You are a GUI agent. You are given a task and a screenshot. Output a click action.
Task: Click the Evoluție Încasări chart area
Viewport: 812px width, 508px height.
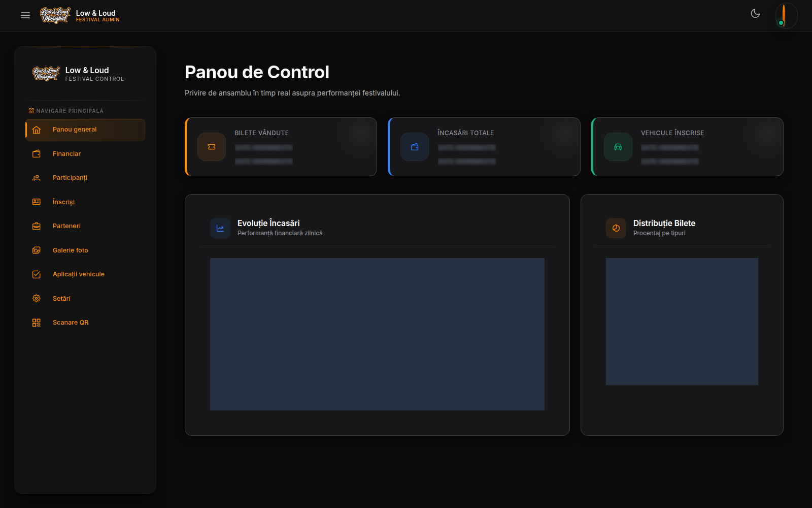377,334
